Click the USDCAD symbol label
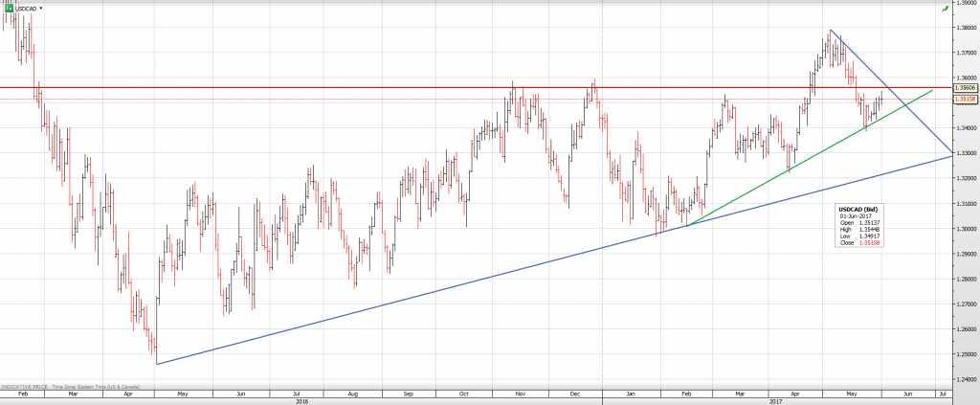The height and width of the screenshot is (405, 980). tap(26, 8)
